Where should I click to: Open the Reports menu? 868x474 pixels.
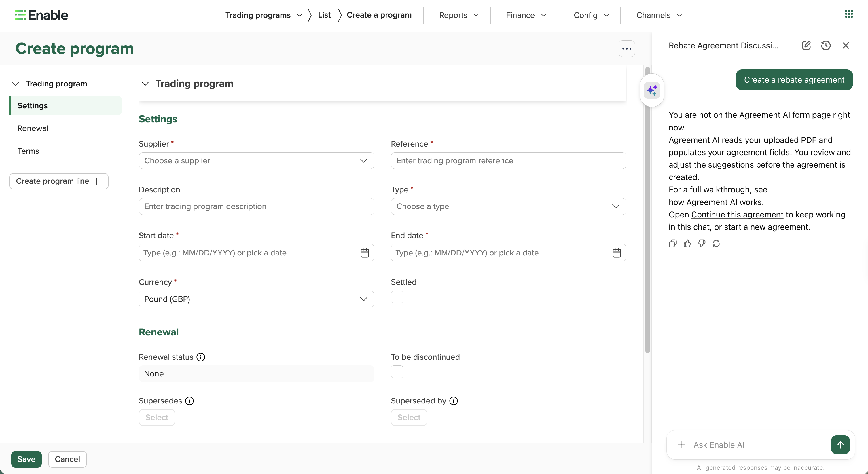[458, 15]
